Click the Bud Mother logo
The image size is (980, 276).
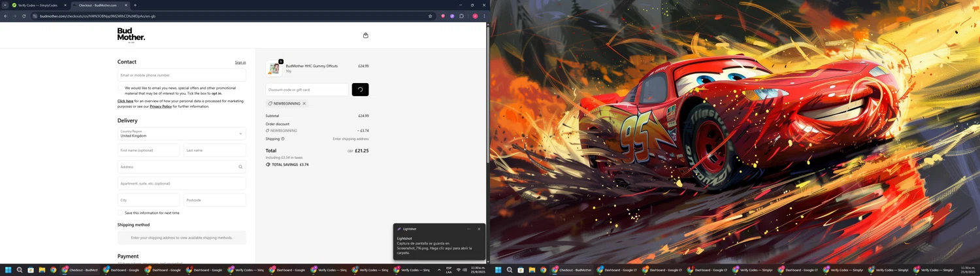pos(131,35)
